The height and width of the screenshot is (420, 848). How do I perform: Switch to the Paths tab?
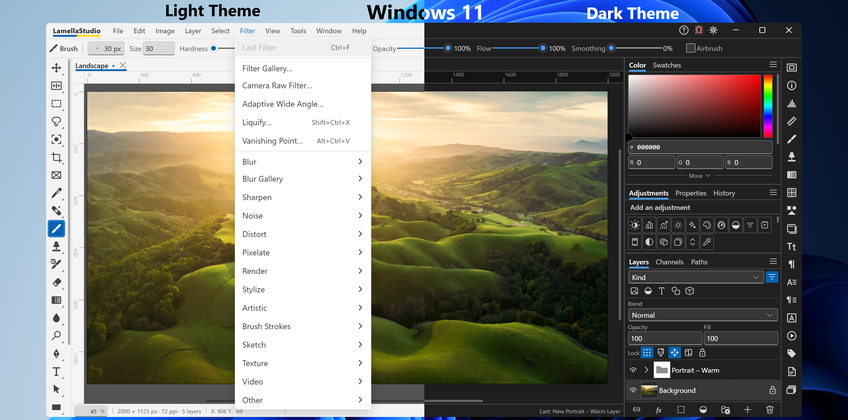click(699, 262)
